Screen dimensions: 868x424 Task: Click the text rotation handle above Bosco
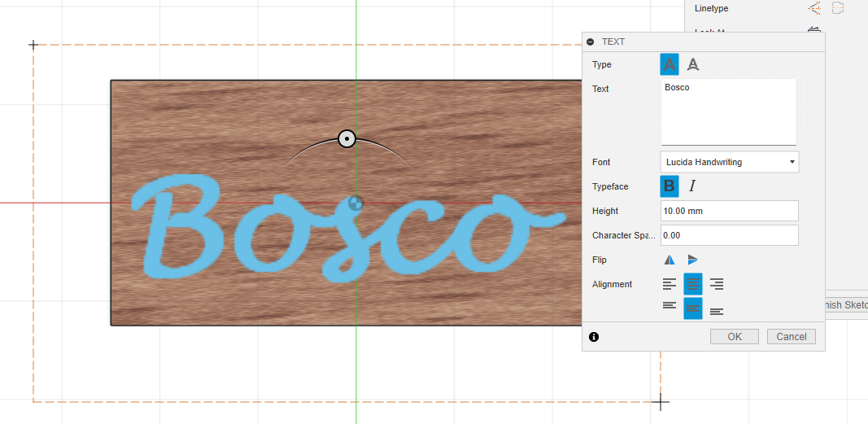pyautogui.click(x=347, y=139)
